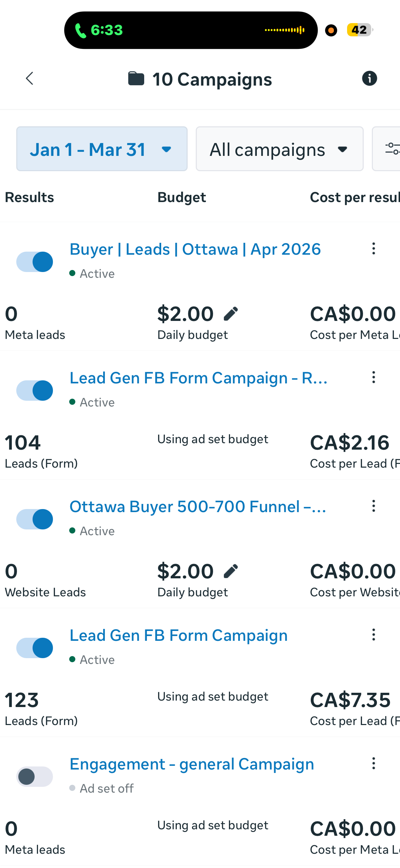Edit daily budget for Ottawa Buyer 500-700 Funnel
This screenshot has height=868, width=400.
coord(231,570)
